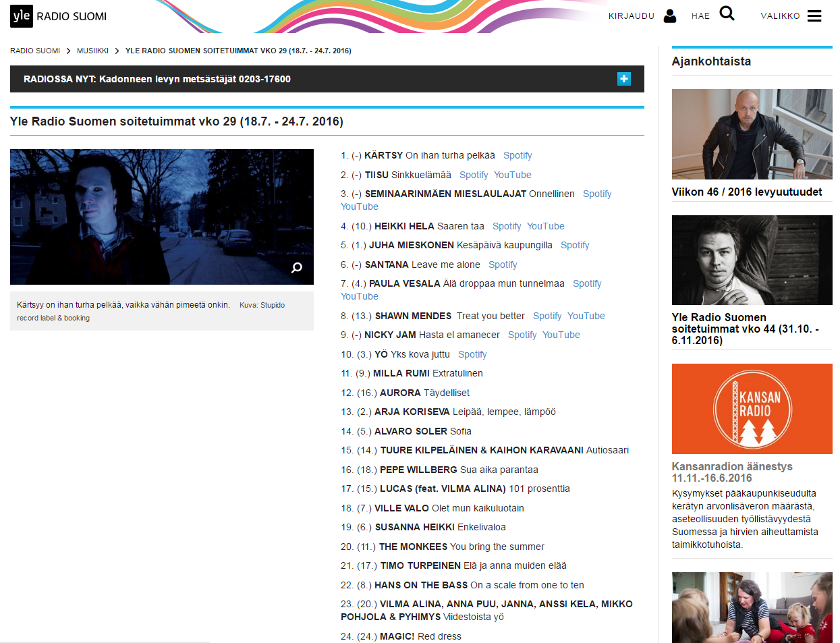
Task: Select chart entry Hans On The Bass
Action: coord(463,585)
